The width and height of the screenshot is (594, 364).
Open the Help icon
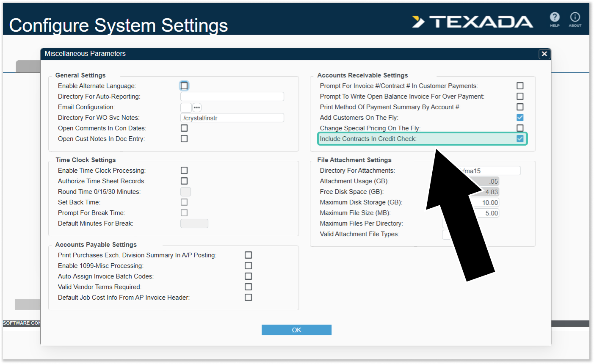point(554,18)
